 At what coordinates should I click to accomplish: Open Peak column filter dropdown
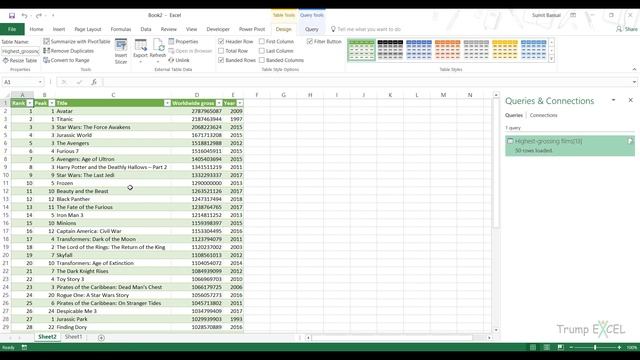point(51,103)
